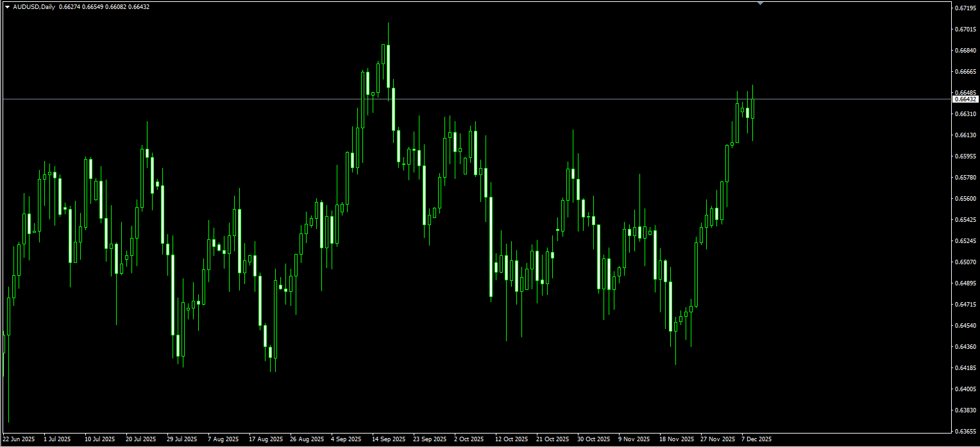Image resolution: width=980 pixels, height=447 pixels.
Task: Click the chart shift triangle marker at top
Action: [760, 3]
